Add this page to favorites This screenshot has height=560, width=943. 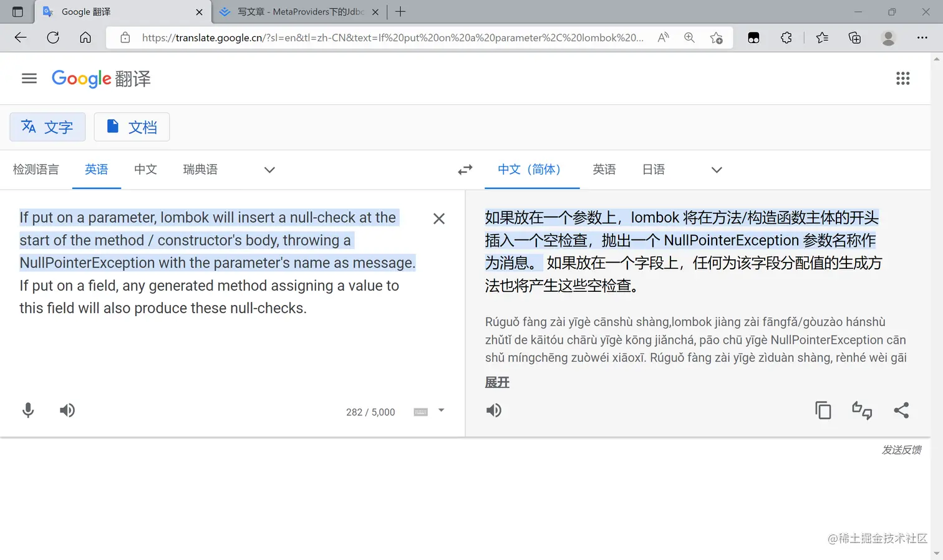[717, 37]
